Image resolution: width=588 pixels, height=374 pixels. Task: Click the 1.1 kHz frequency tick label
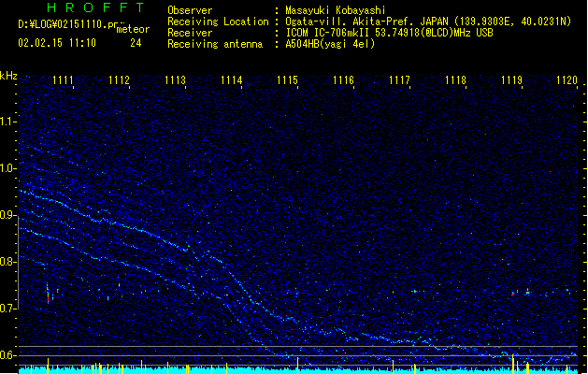[7, 122]
